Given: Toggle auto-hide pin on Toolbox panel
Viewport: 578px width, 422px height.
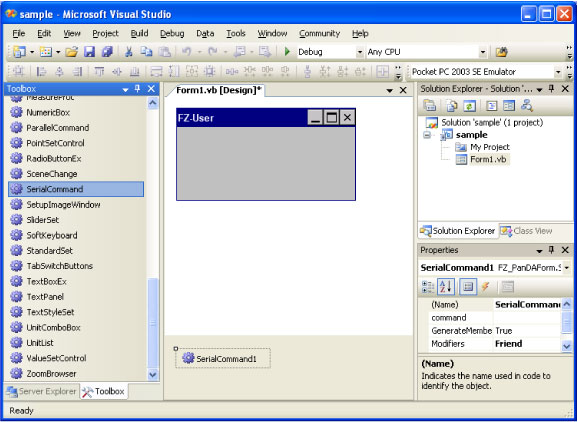Looking at the screenshot, I should point(137,88).
